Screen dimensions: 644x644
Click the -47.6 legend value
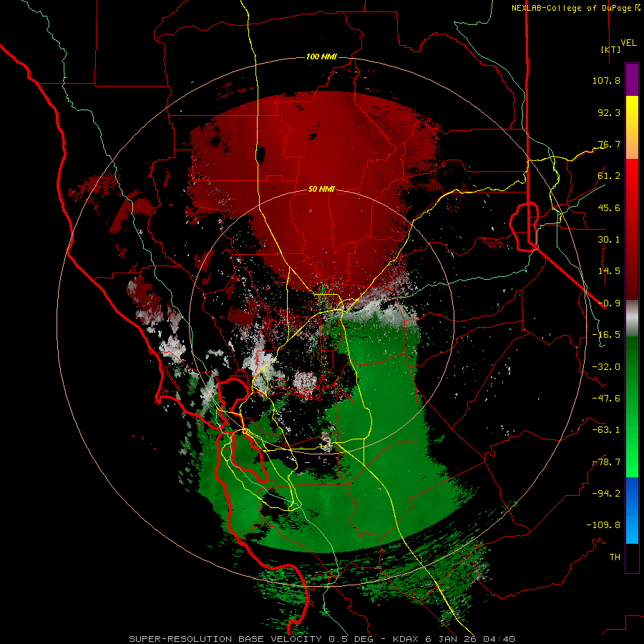tap(606, 399)
